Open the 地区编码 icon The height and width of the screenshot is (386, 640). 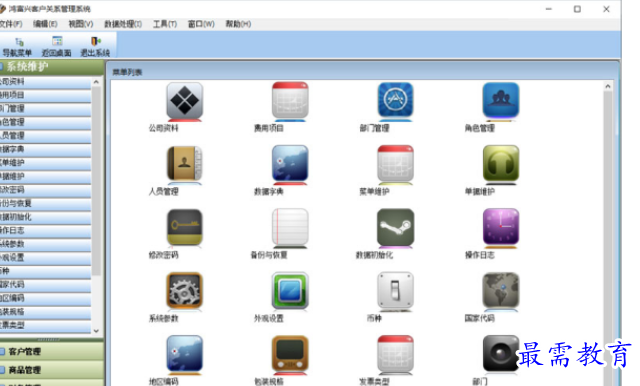tap(184, 354)
